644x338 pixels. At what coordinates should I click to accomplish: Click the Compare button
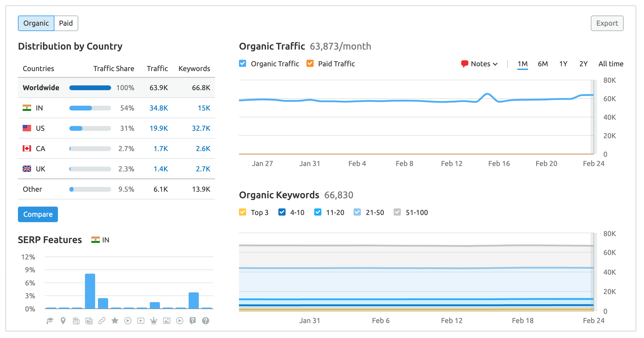[x=38, y=214]
